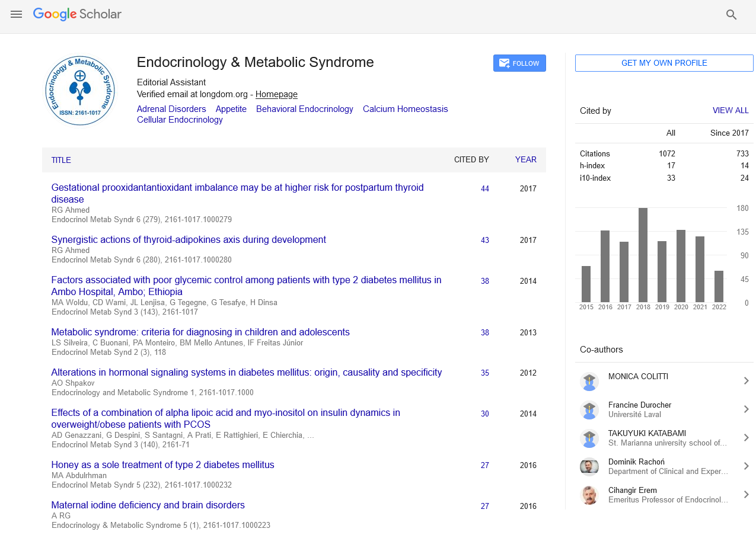Open the Homepage link
Viewport: 756px width, 535px height.
[276, 94]
